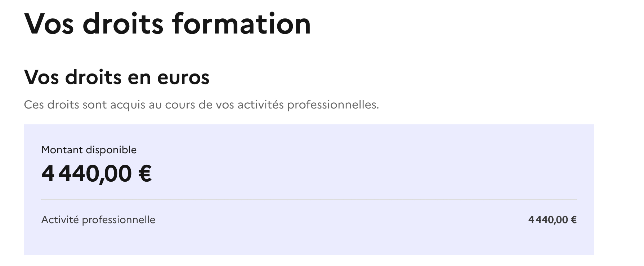The width and height of the screenshot is (644, 266).
Task: Click the "Vos droits formation" page title
Action: [167, 24]
